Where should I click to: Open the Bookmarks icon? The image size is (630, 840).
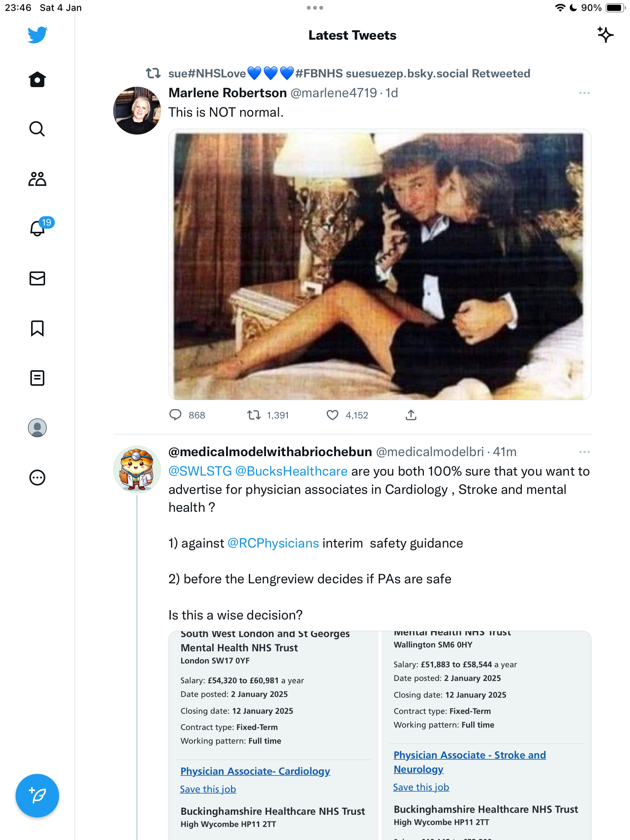(x=37, y=328)
